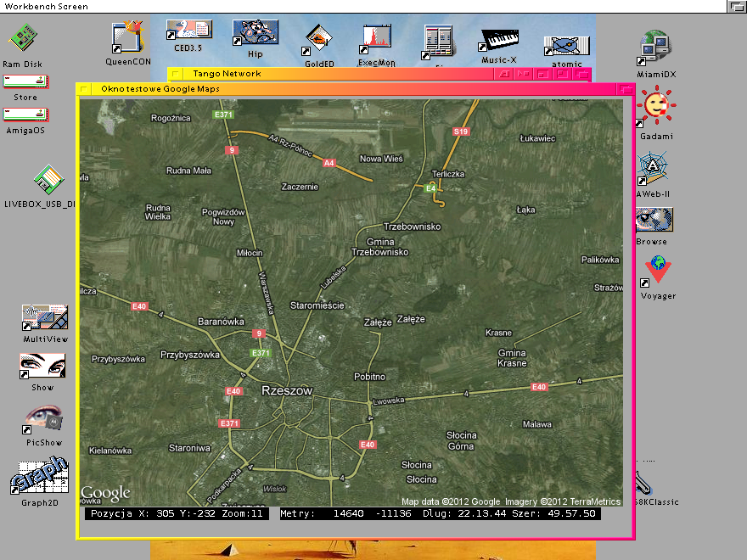Select the AmigaOS volume icon
747x560 pixels.
click(x=25, y=115)
